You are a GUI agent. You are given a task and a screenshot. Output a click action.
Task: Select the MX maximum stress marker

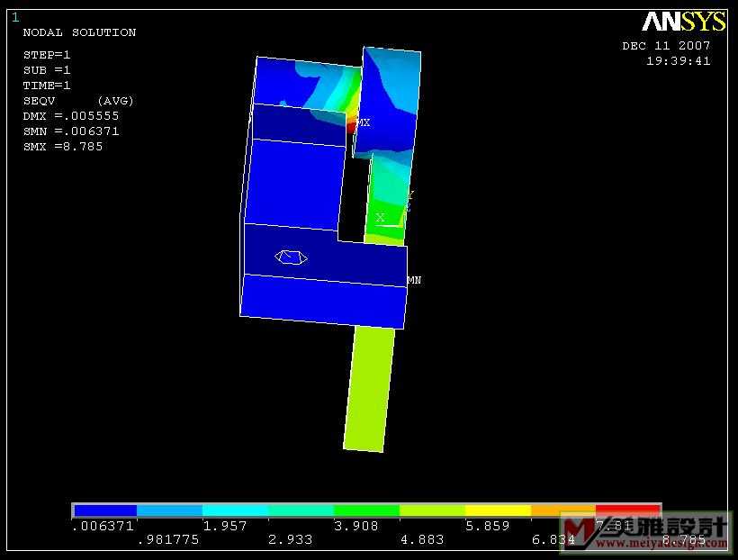364,122
